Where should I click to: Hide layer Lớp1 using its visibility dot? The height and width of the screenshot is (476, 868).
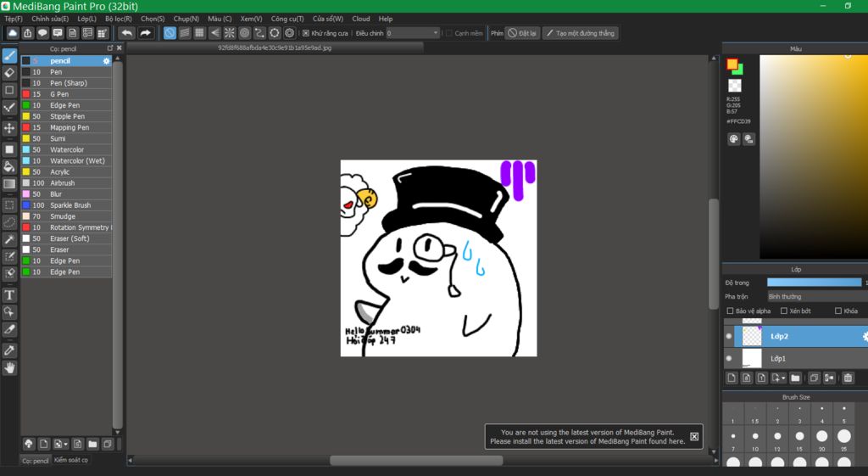pos(729,359)
